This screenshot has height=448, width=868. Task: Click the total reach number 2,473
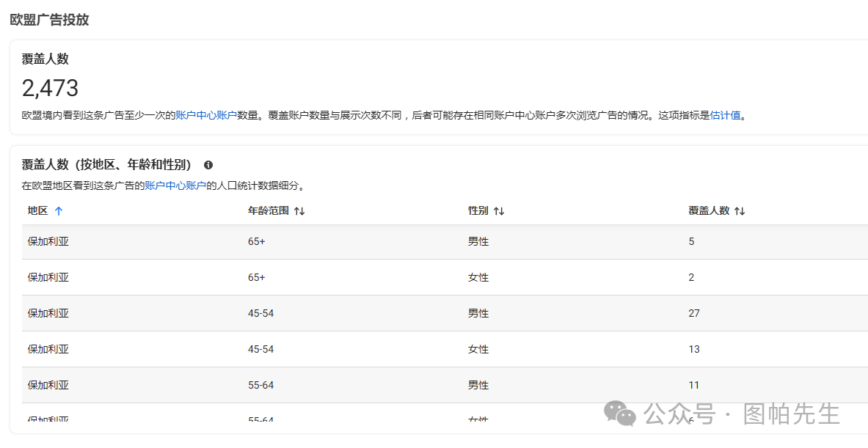50,89
